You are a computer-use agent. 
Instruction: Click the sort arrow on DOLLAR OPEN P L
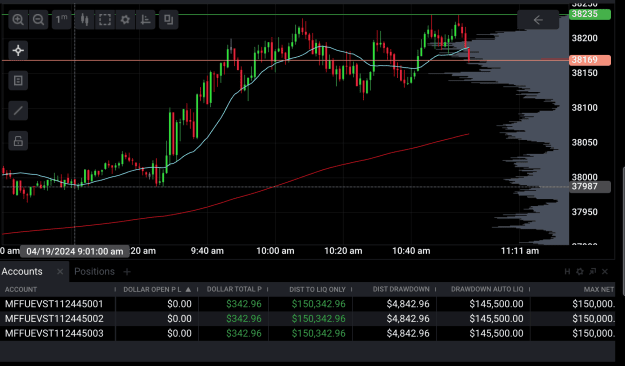188,289
